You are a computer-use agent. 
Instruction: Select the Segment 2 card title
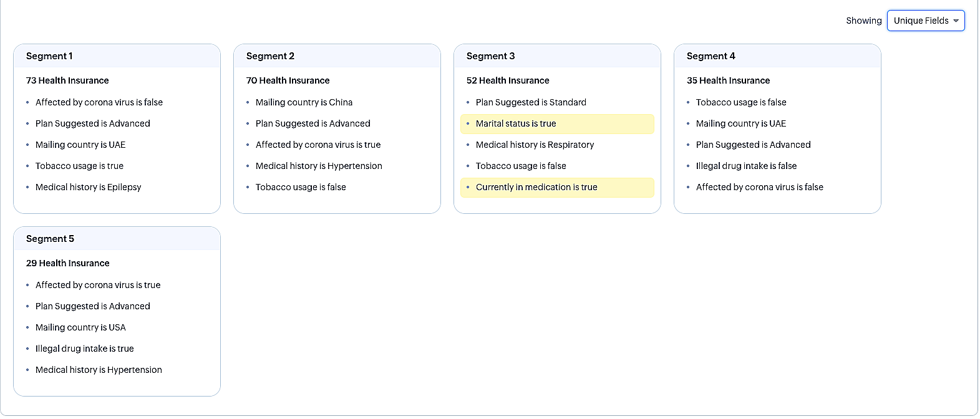click(270, 56)
